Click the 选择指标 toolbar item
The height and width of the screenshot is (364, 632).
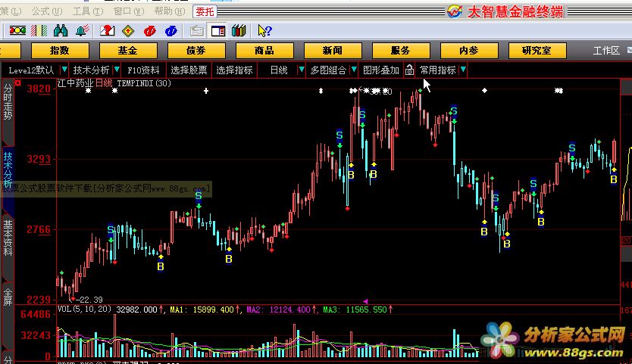234,70
